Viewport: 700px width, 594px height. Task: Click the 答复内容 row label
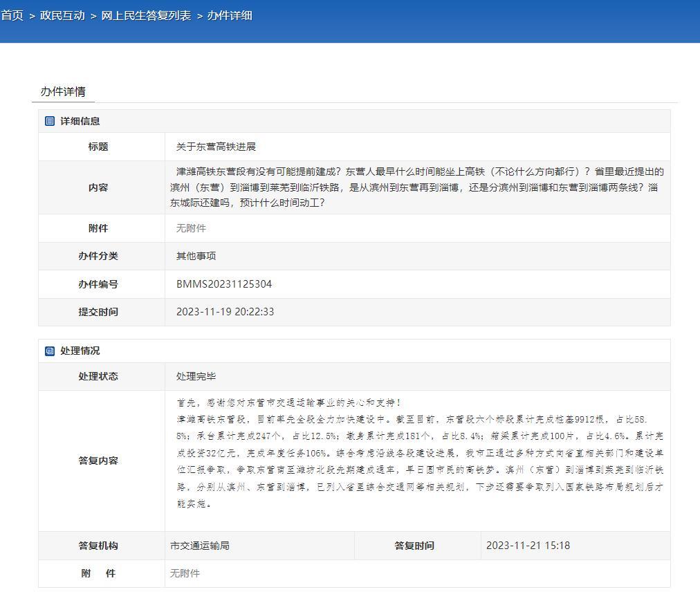tap(98, 461)
